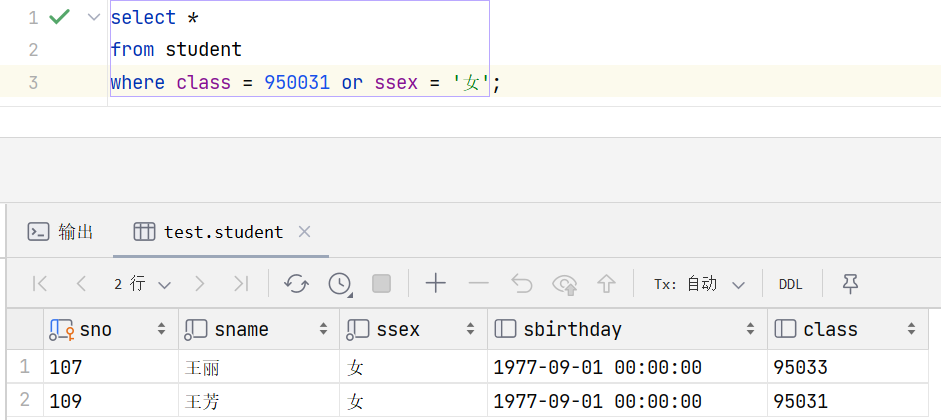Click the ssex identifier in line 3
Viewport: 941px width, 420px height.
(396, 82)
